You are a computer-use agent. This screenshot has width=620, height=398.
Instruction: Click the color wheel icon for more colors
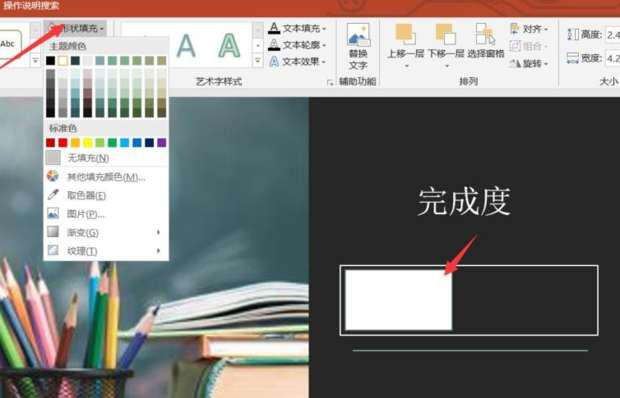(x=53, y=176)
